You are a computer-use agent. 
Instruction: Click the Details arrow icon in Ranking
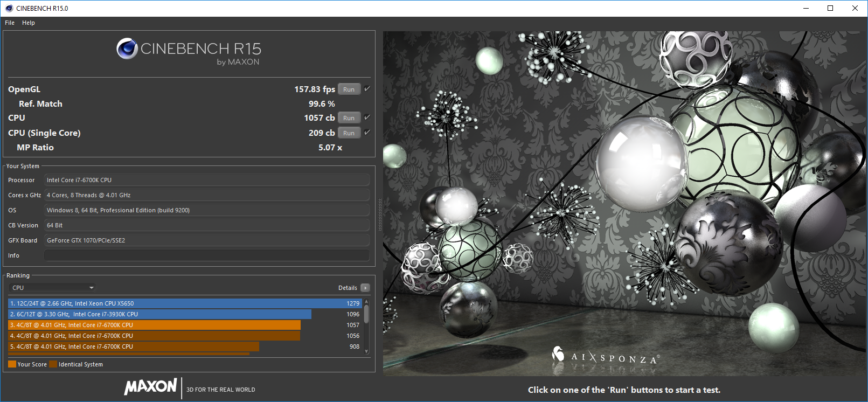click(365, 288)
